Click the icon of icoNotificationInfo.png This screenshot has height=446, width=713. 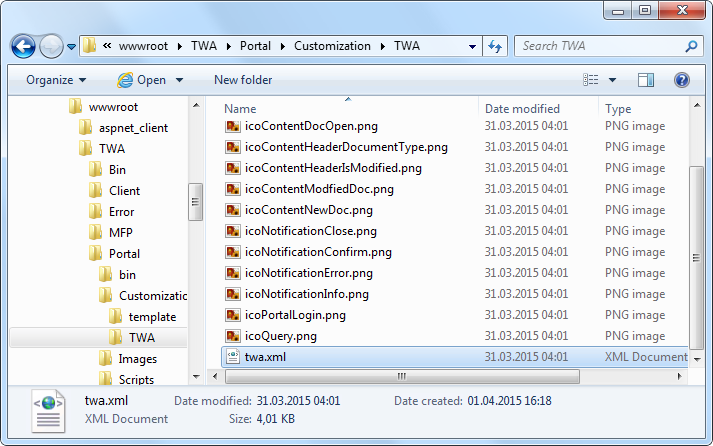point(233,294)
